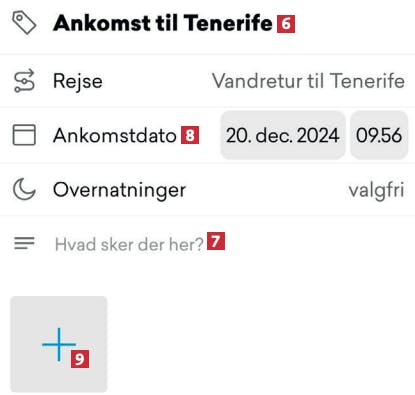Screen dimensions: 415x395
Task: Select the route icon next to Rejse
Action: coord(24,81)
